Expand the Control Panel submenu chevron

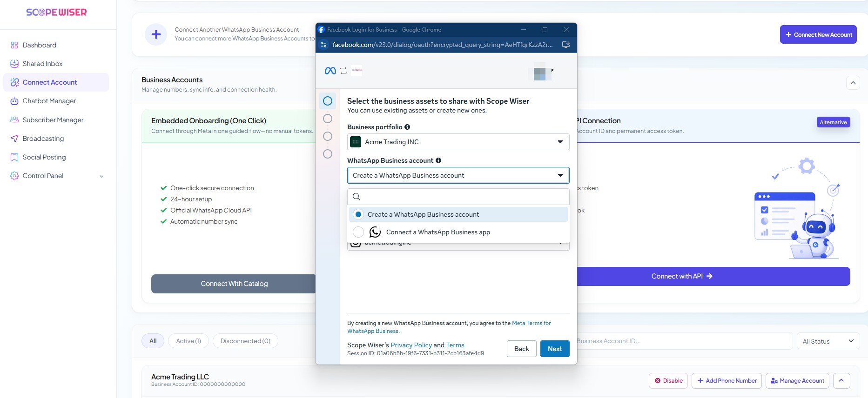coord(101,176)
